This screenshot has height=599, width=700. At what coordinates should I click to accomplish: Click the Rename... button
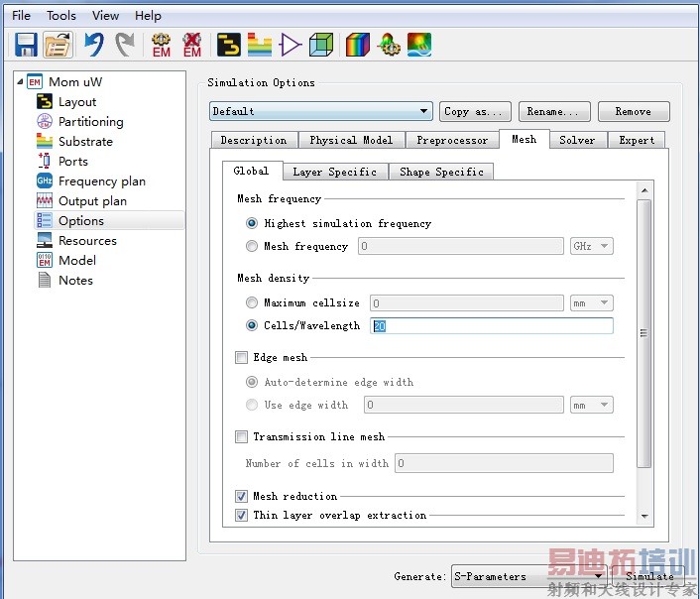554,112
